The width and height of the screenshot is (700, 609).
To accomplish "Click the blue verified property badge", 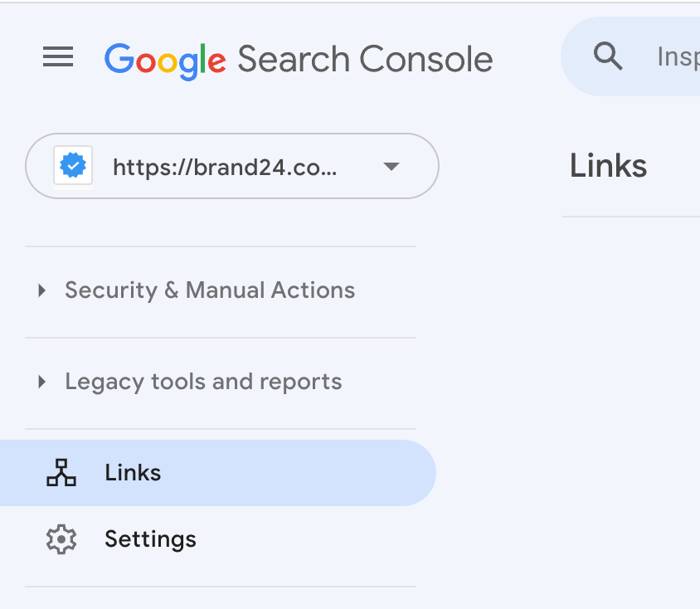I will point(73,165).
